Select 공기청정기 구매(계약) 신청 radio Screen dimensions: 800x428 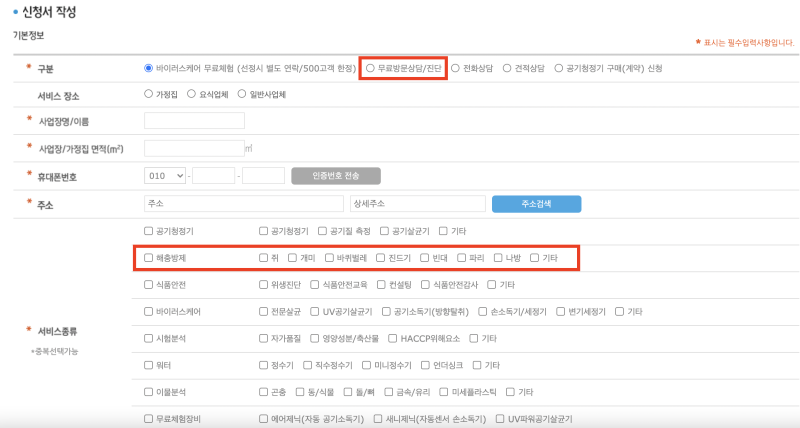[559, 68]
